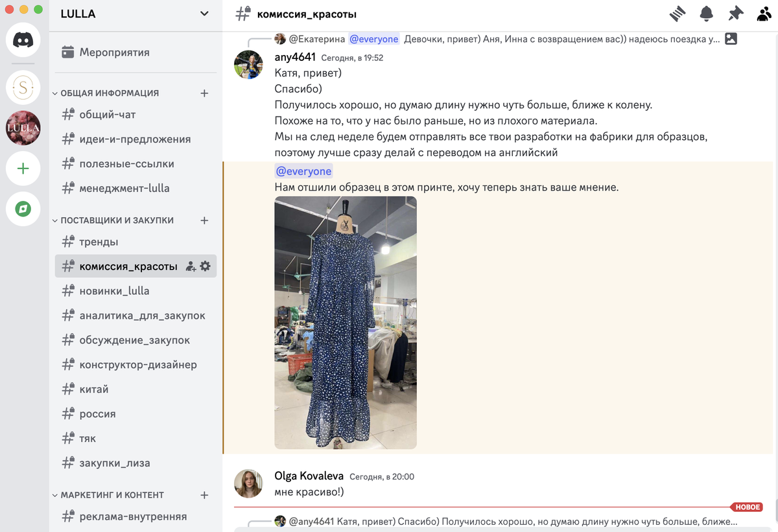Image resolution: width=778 pixels, height=532 pixels.
Task: Click message text мне красиво!)
Action: (309, 492)
